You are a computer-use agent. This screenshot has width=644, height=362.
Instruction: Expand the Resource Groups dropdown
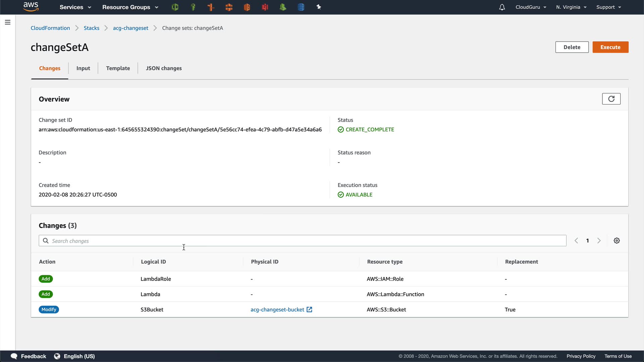130,7
